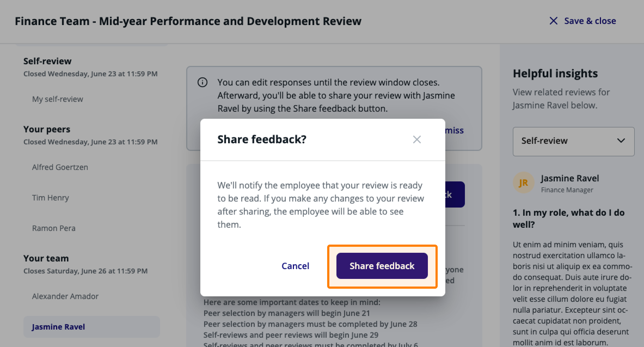Open My self-review in sidebar
The image size is (644, 347).
pos(57,99)
